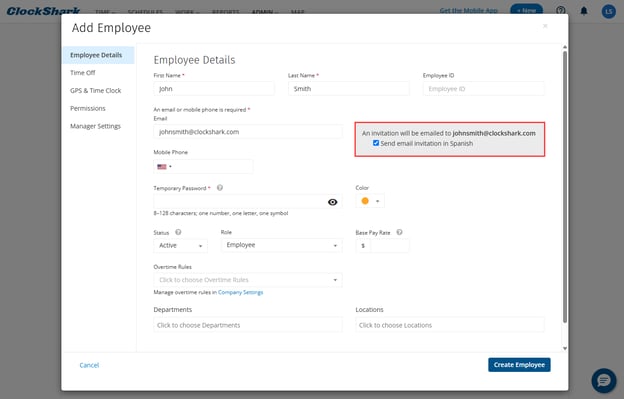This screenshot has width=624, height=399.
Task: Select the Employee Details tab
Action: point(98,55)
